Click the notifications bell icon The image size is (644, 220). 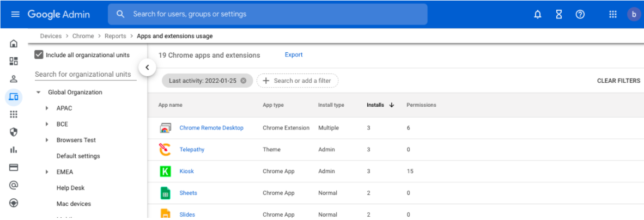tap(538, 15)
